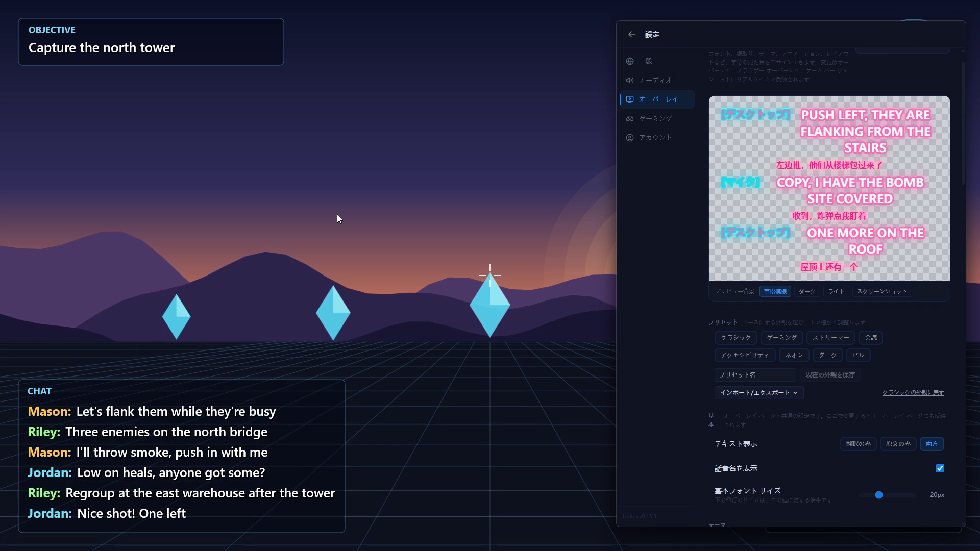
Task: Set preview background to ダーク
Action: click(806, 291)
